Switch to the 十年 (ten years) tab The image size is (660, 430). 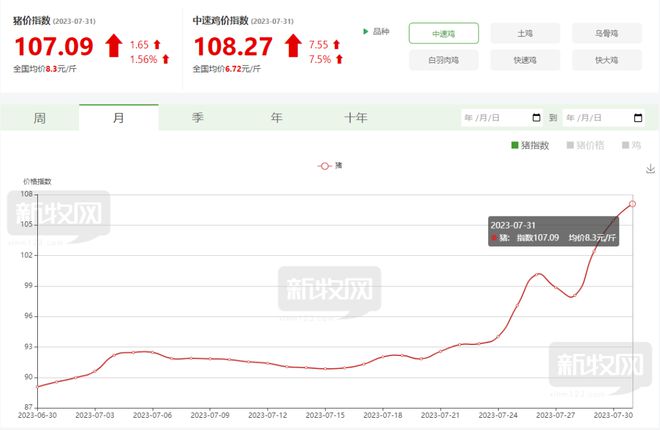click(x=356, y=118)
